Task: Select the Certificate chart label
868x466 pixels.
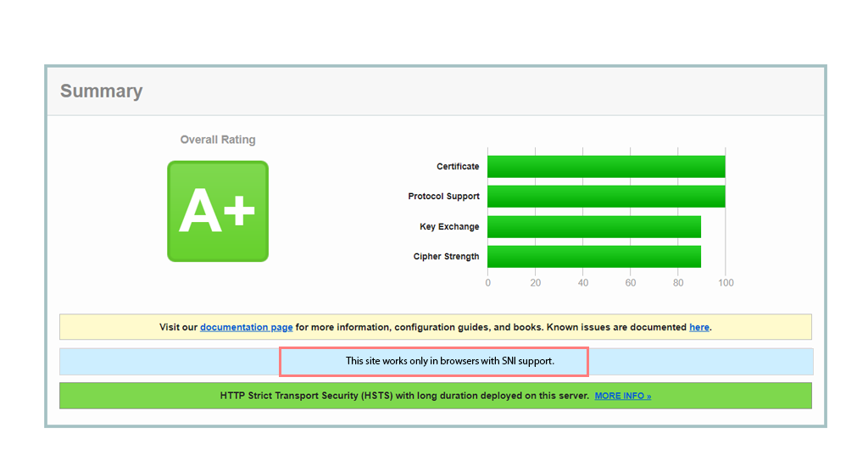Action: tap(458, 167)
